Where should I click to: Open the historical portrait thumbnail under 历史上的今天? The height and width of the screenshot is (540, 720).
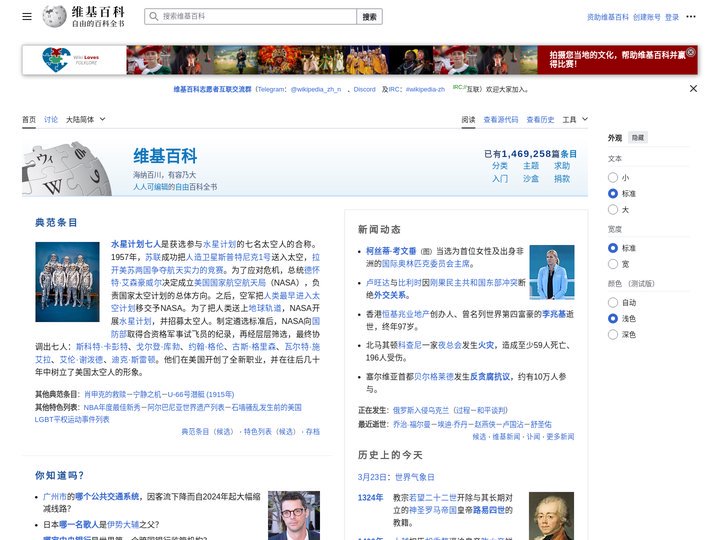pos(551,516)
